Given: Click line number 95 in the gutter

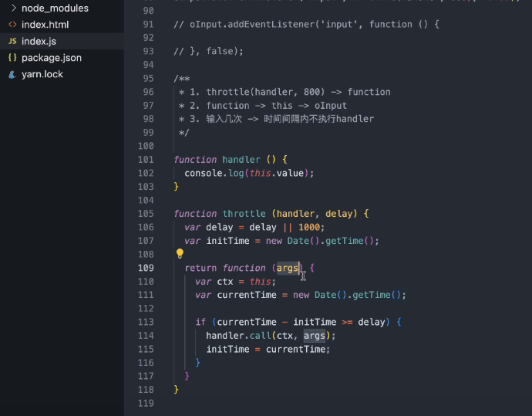Looking at the screenshot, I should (148, 79).
